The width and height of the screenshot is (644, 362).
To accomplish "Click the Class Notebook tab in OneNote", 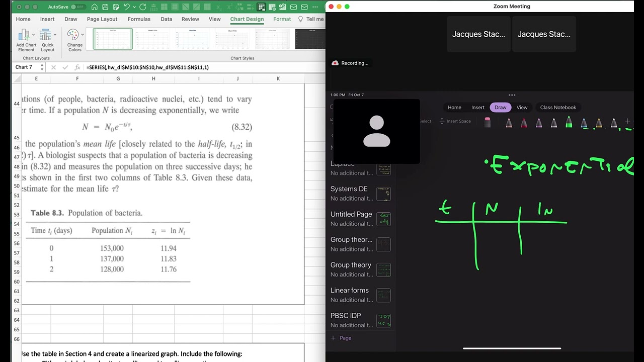I will [x=558, y=107].
